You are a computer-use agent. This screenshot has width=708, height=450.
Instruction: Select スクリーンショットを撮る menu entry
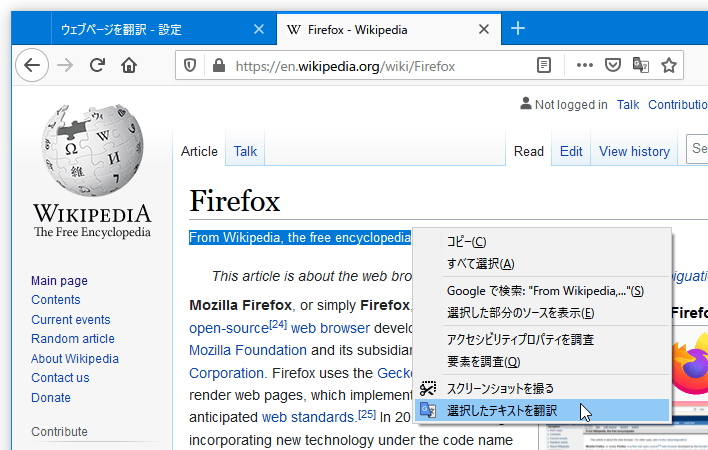[x=542, y=388]
